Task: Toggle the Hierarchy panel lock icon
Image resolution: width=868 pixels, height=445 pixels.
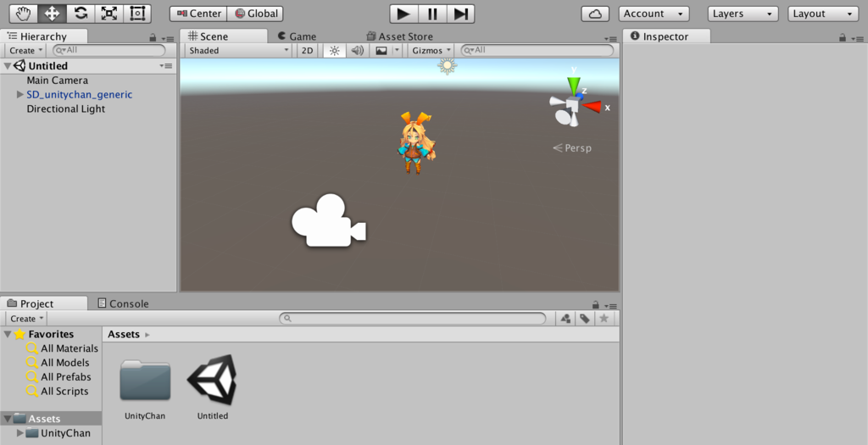Action: coord(153,37)
